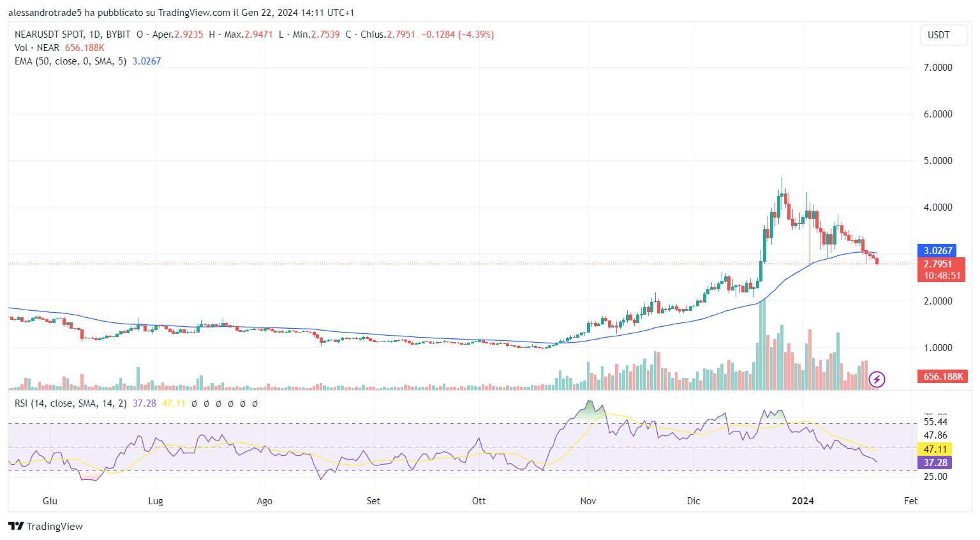Click the 2024 time axis label
The height and width of the screenshot is (540, 980).
click(x=803, y=501)
